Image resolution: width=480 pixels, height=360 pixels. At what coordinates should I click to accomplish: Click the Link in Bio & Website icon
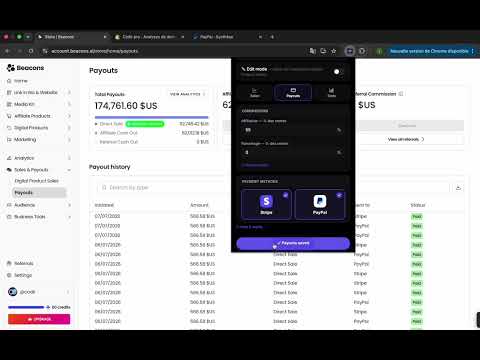pos(9,92)
